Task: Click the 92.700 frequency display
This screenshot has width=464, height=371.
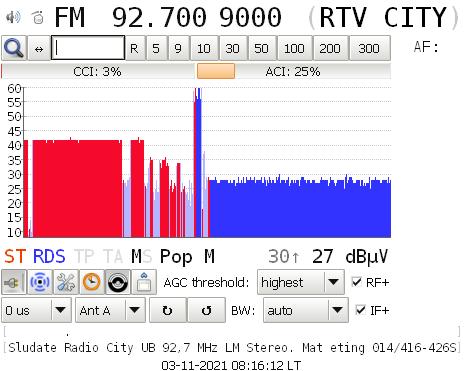Action: click(159, 17)
